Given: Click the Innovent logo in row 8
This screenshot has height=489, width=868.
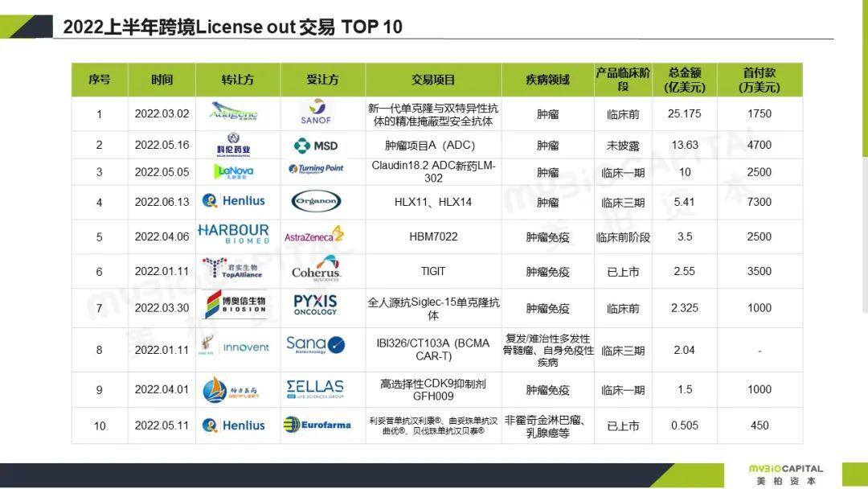Looking at the screenshot, I should click(x=235, y=347).
